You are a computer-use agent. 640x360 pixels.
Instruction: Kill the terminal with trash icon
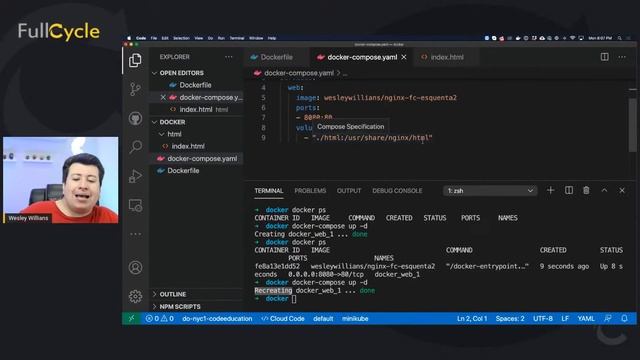pyautogui.click(x=586, y=190)
